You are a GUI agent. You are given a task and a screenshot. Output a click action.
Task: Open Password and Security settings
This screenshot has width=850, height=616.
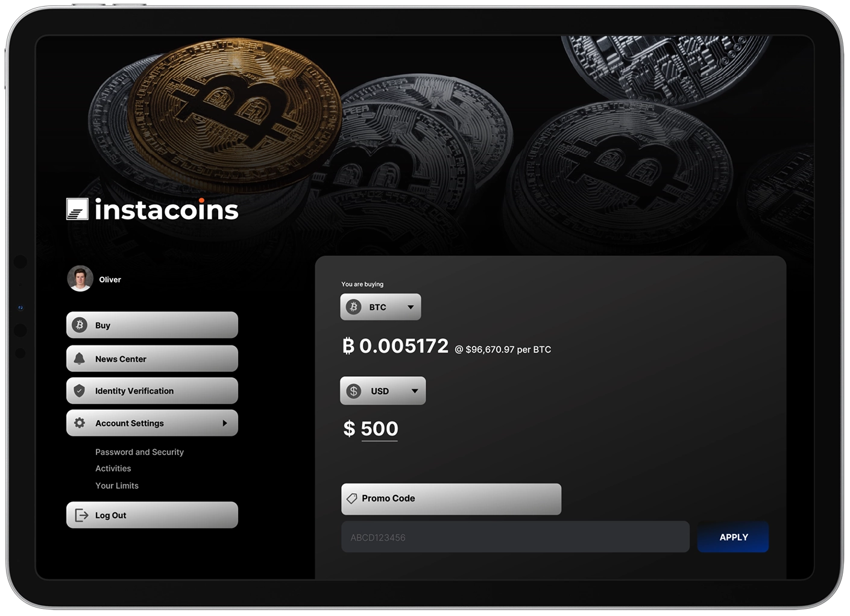click(x=139, y=452)
